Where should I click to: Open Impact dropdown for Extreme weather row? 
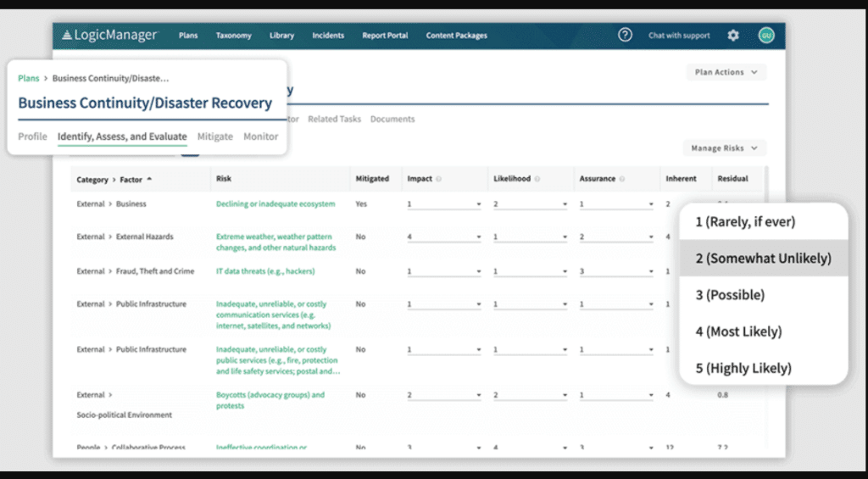click(444, 237)
